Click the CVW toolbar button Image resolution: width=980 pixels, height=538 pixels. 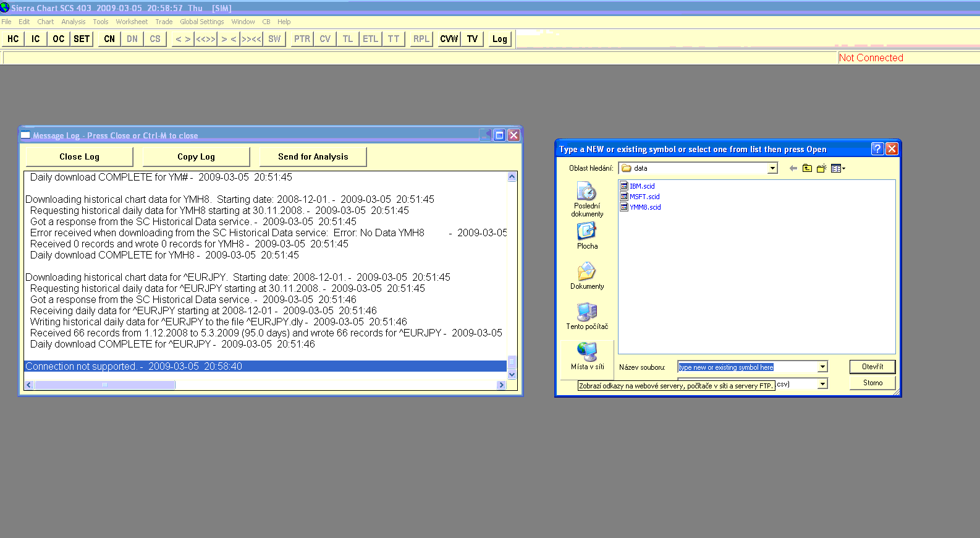point(449,39)
